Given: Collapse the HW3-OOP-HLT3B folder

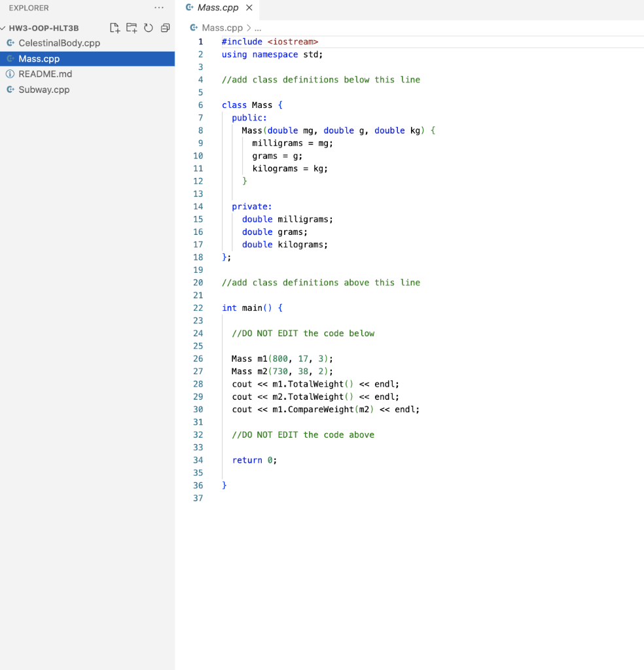Looking at the screenshot, I should tap(5, 27).
